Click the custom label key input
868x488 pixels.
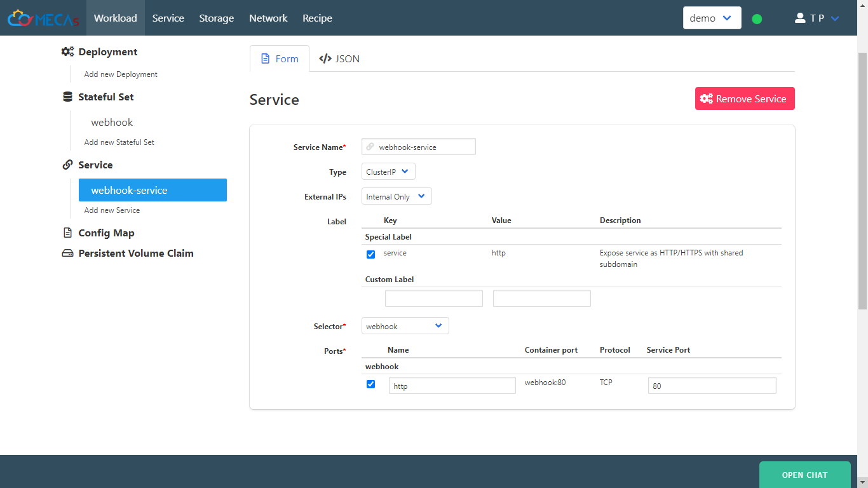[434, 299]
